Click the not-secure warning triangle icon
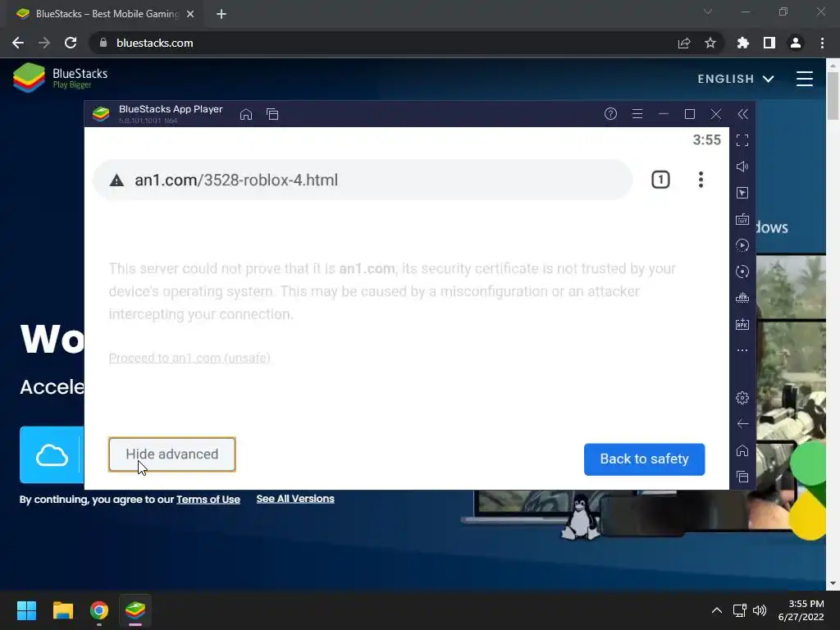 tap(116, 180)
